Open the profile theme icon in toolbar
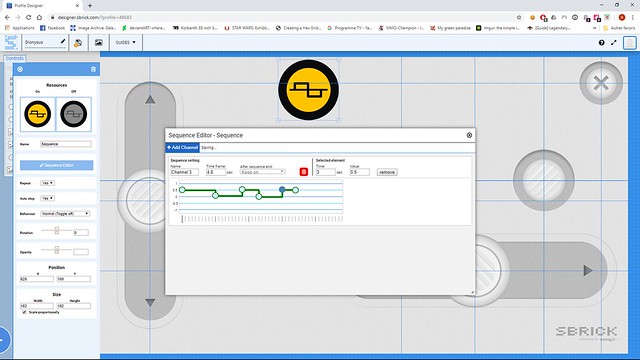 coord(78,42)
